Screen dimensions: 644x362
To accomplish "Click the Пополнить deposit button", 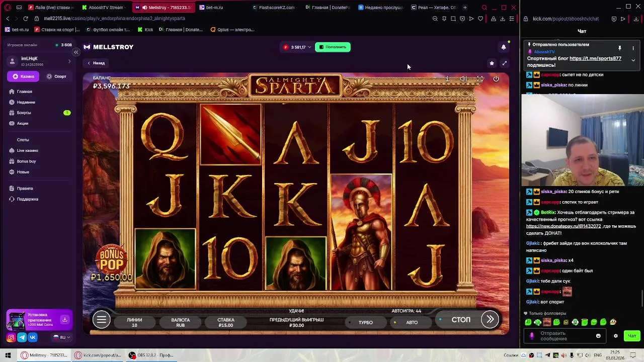I will click(333, 47).
